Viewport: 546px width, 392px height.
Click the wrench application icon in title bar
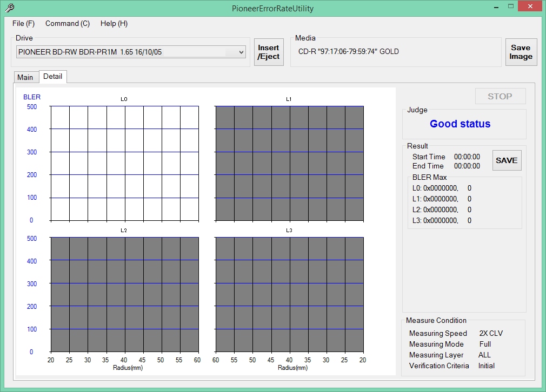[9, 8]
